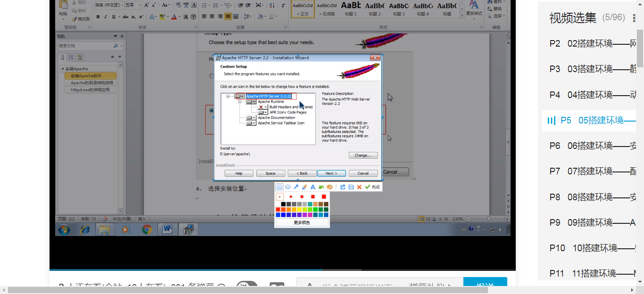Click the Space button in the wizard

pyautogui.click(x=271, y=173)
